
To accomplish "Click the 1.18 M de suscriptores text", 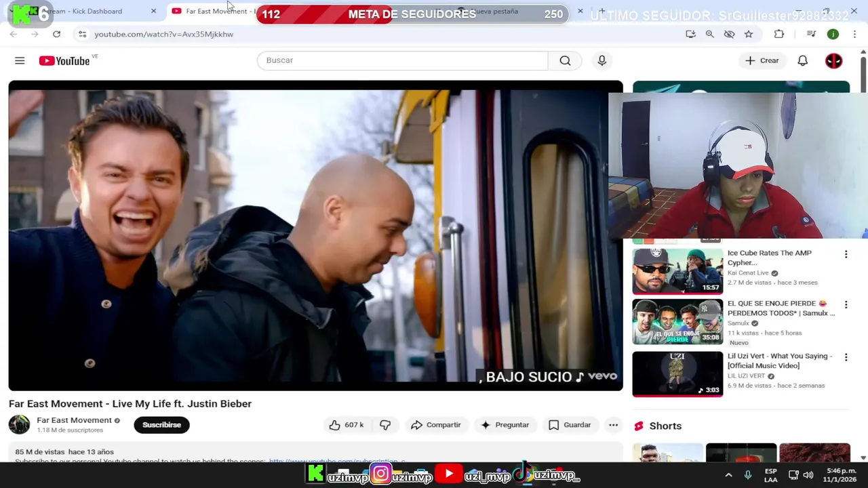I will pyautogui.click(x=70, y=430).
